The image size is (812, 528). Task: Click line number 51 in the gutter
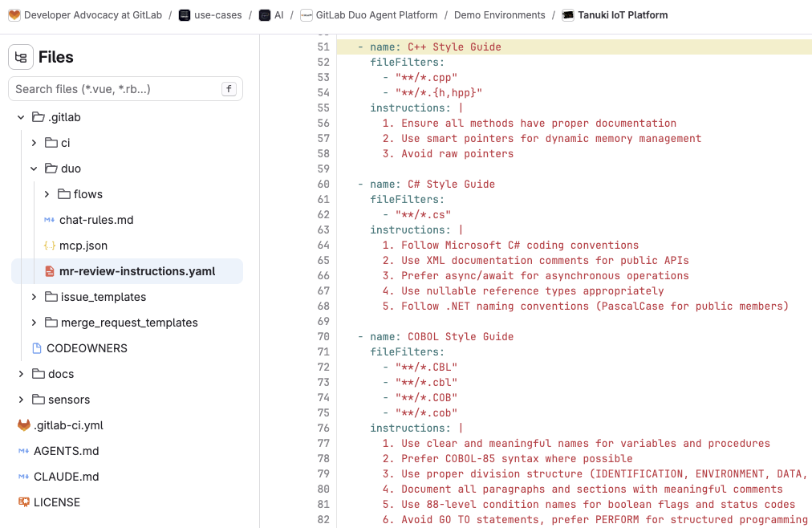point(323,47)
